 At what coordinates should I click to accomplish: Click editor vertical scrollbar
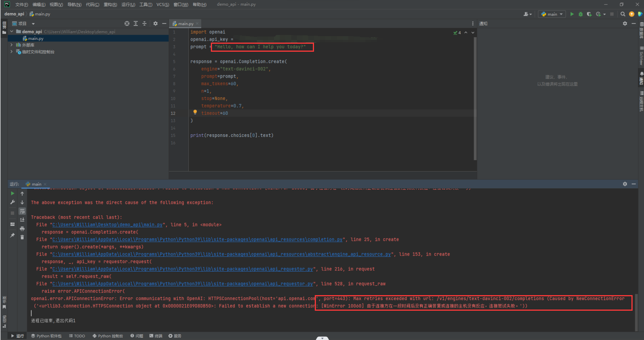coord(475,99)
